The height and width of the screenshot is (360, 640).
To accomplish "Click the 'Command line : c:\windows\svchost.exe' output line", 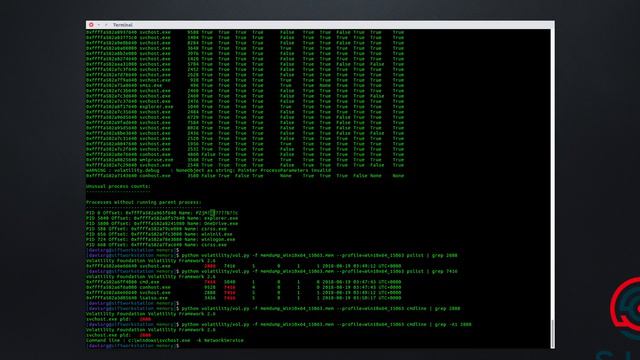I will click(x=165, y=340).
